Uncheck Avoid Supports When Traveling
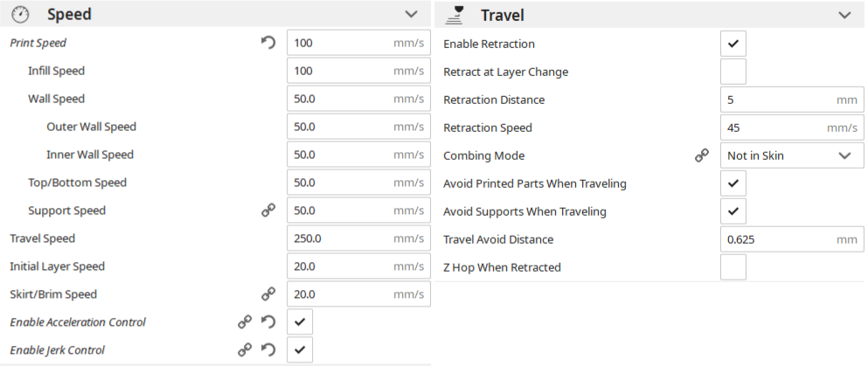The image size is (868, 366). pos(733,211)
